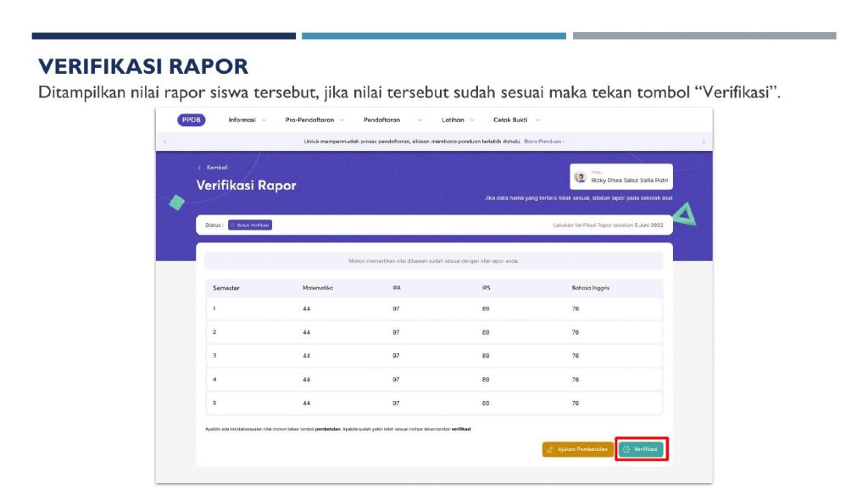Open the Latihan menu
This screenshot has height=489, width=868.
[x=458, y=120]
